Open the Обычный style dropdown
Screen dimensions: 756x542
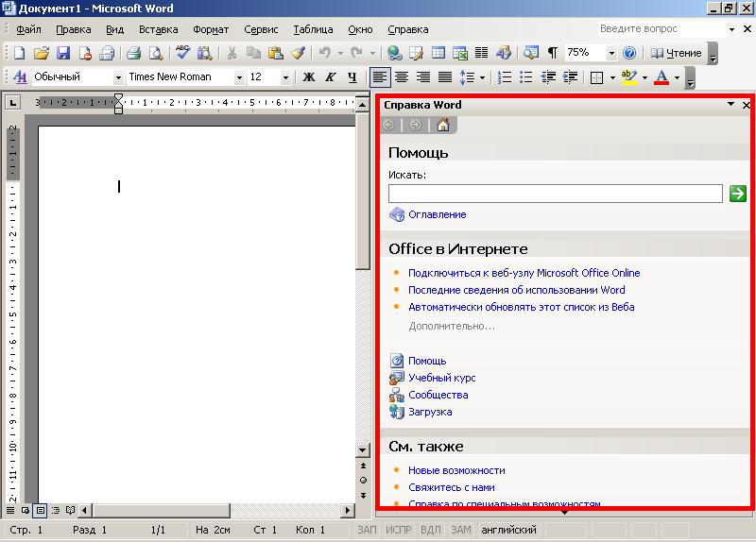pos(118,77)
